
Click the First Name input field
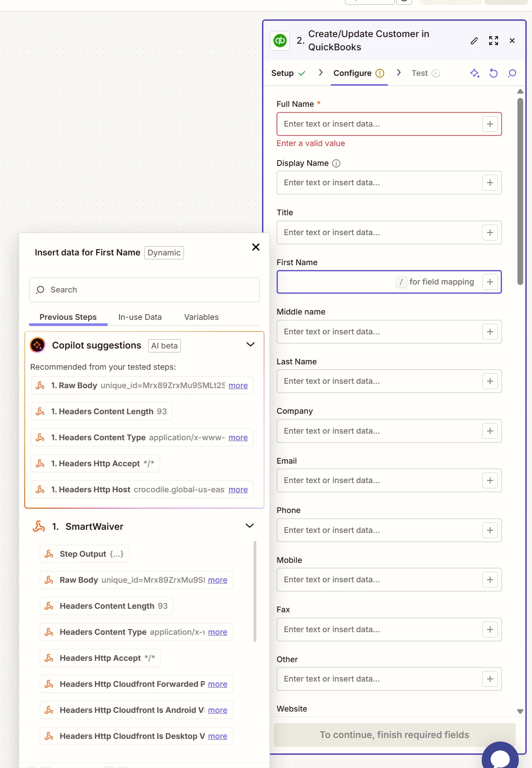coord(389,282)
